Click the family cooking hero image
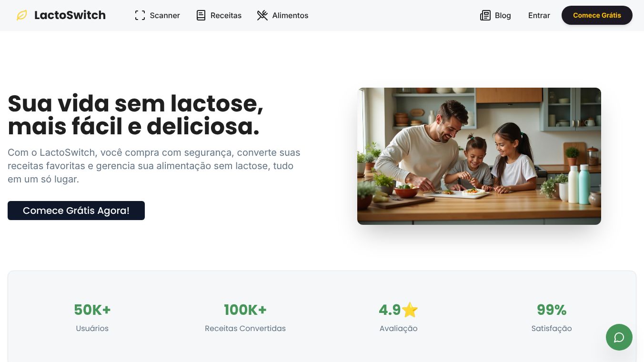 tap(479, 156)
